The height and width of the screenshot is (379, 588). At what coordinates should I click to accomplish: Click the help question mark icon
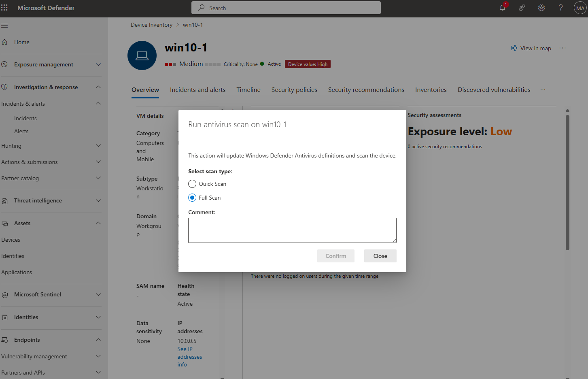561,8
